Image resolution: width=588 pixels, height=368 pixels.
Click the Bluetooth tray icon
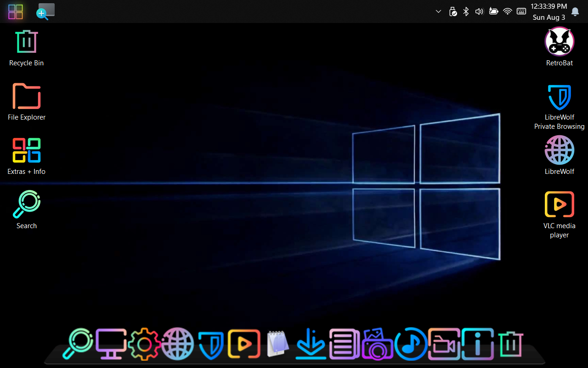click(x=466, y=11)
